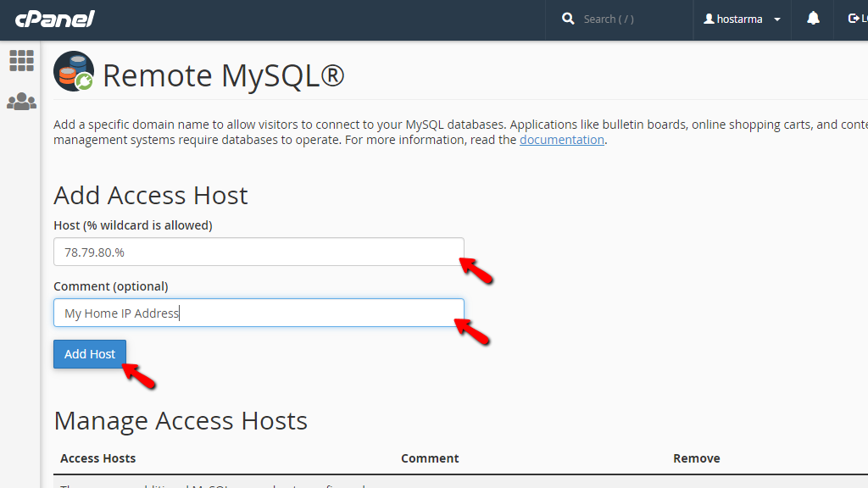868x488 pixels.
Task: Click the apps grid icon in sidebar
Action: click(x=21, y=60)
